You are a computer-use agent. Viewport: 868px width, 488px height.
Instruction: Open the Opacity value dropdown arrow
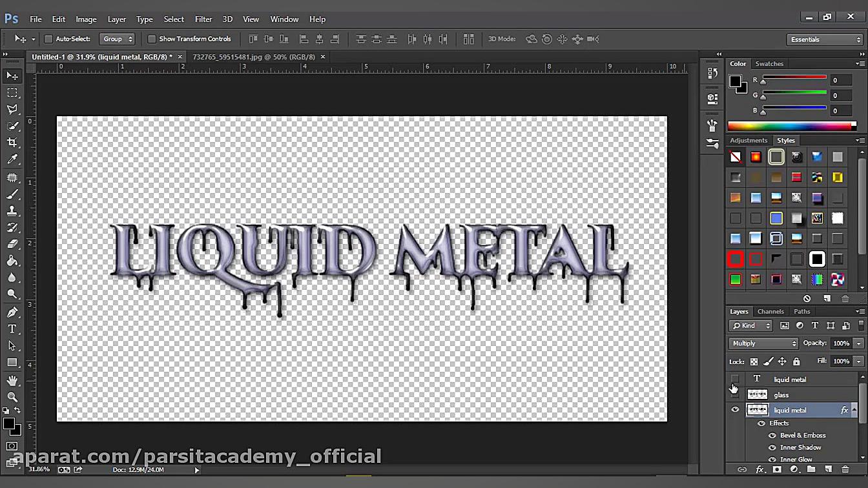pos(858,343)
